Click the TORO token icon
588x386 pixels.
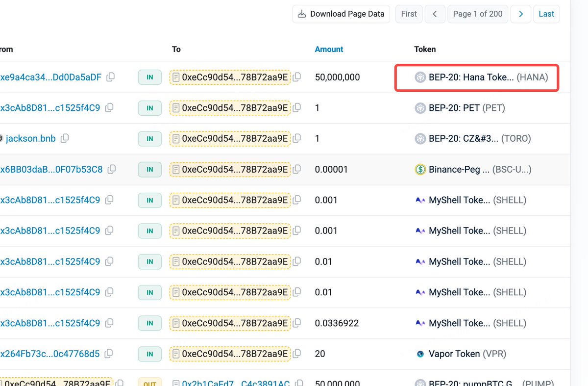(x=420, y=139)
